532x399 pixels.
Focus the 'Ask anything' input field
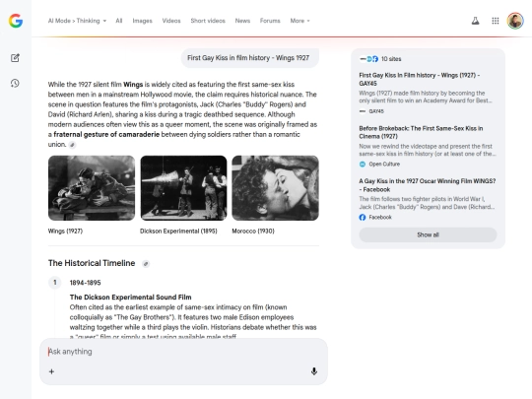click(183, 352)
